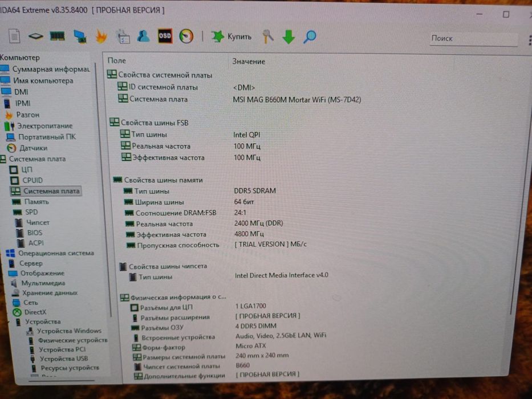Click the 240 mm x 240 mm value
Screen dimensions: 532x399
coord(262,355)
